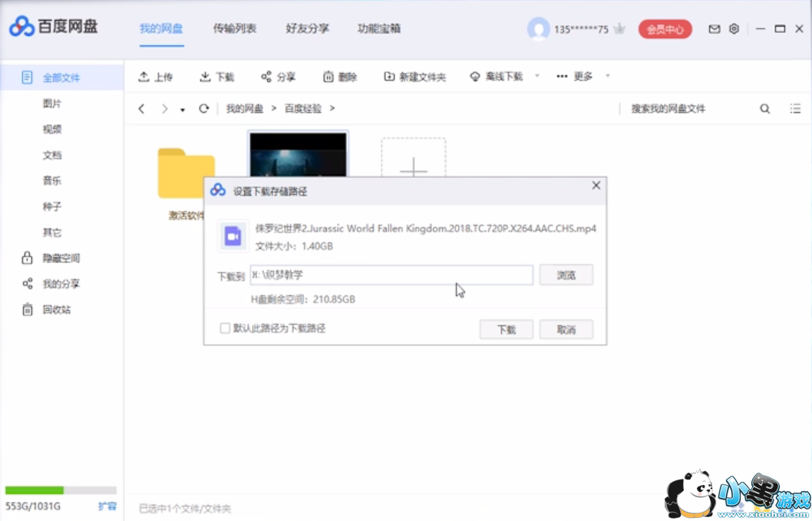Select 其它 category in sidebar
812x521 pixels.
pos(51,232)
